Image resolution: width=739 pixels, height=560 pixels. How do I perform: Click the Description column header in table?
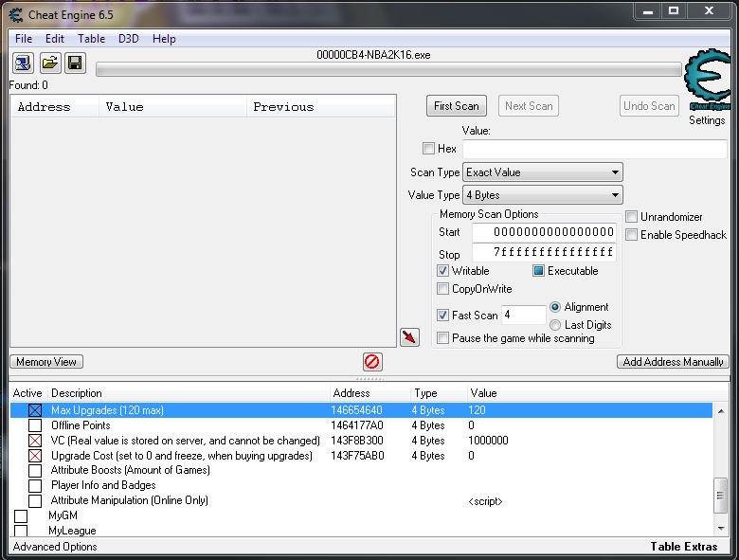click(189, 393)
